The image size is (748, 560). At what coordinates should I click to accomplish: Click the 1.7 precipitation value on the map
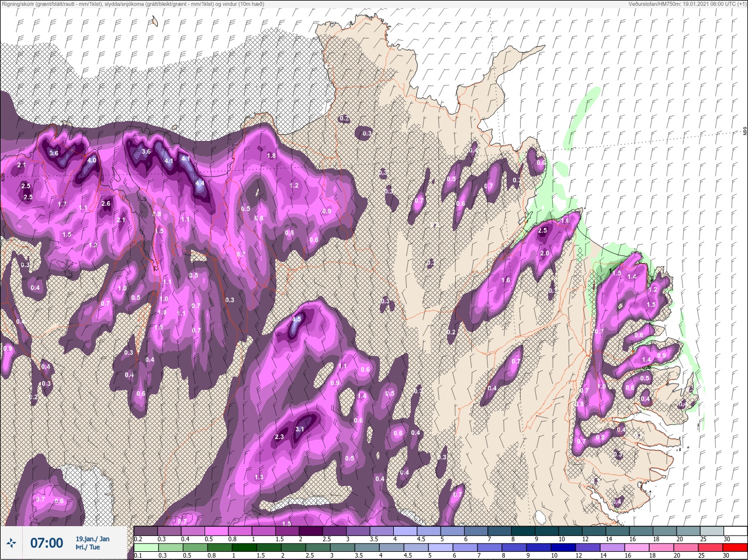(63, 205)
